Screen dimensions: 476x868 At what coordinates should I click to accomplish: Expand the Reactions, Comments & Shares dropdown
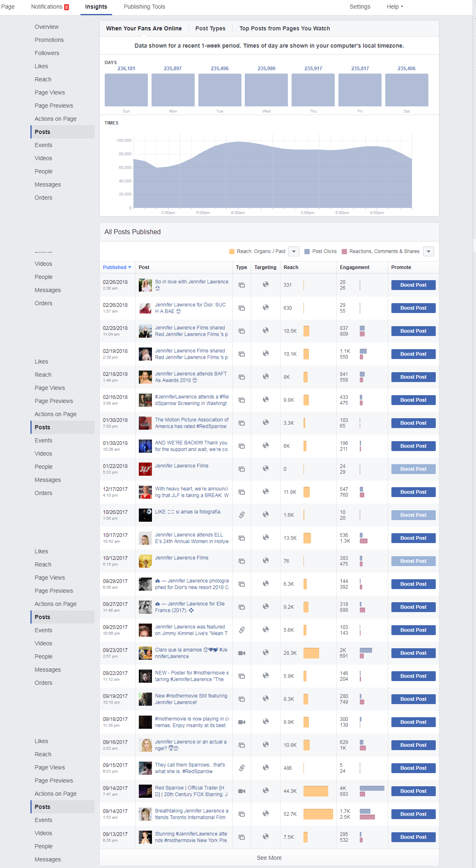tap(428, 251)
